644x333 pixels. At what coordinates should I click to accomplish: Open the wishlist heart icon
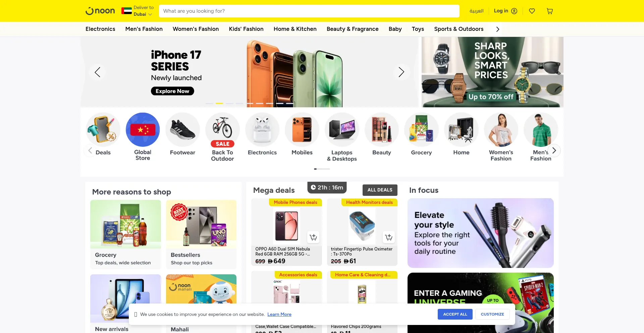click(x=532, y=11)
